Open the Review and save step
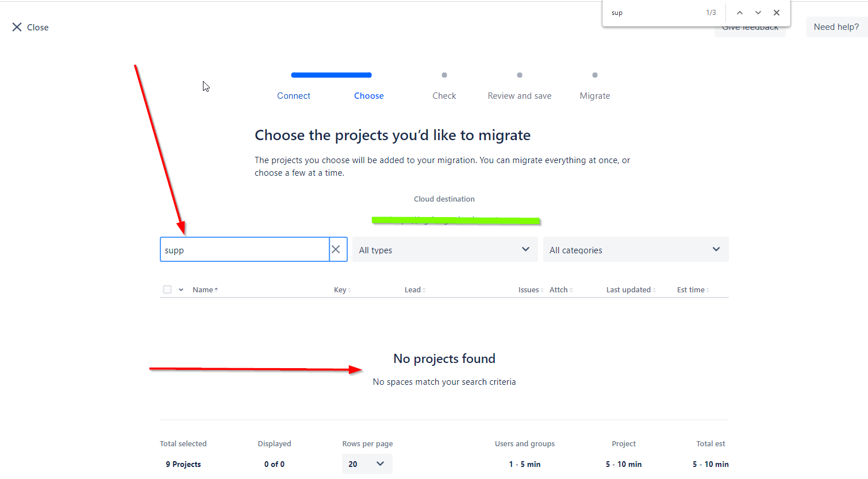Viewport: 868px width, 479px height. [x=520, y=96]
